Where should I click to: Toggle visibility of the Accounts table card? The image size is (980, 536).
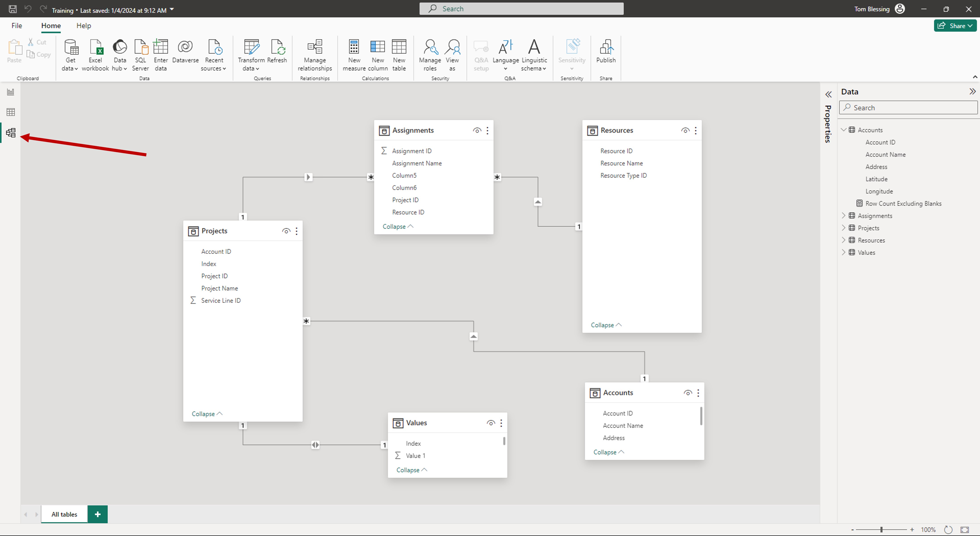[x=687, y=393]
